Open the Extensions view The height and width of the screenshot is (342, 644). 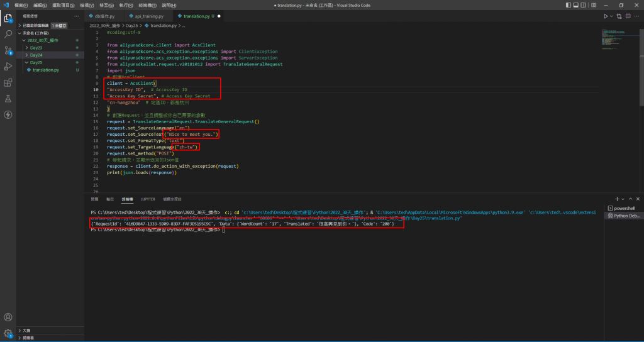(x=8, y=82)
